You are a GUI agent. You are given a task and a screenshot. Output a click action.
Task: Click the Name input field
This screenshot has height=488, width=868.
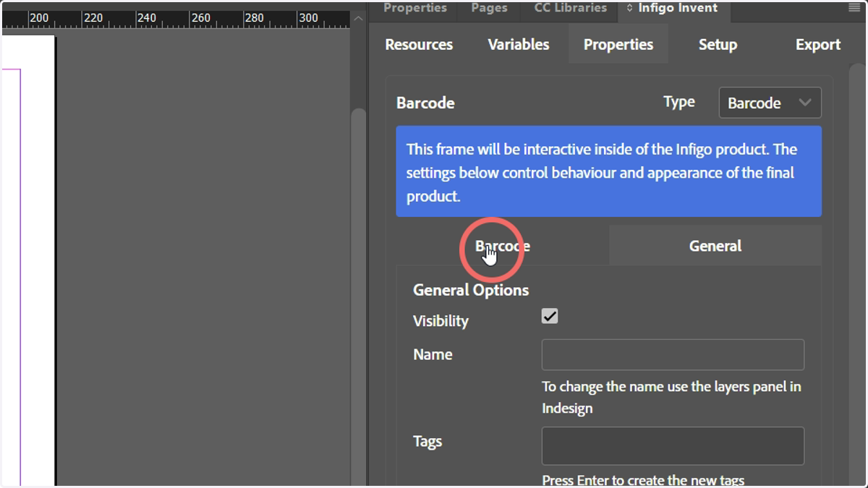(673, 354)
